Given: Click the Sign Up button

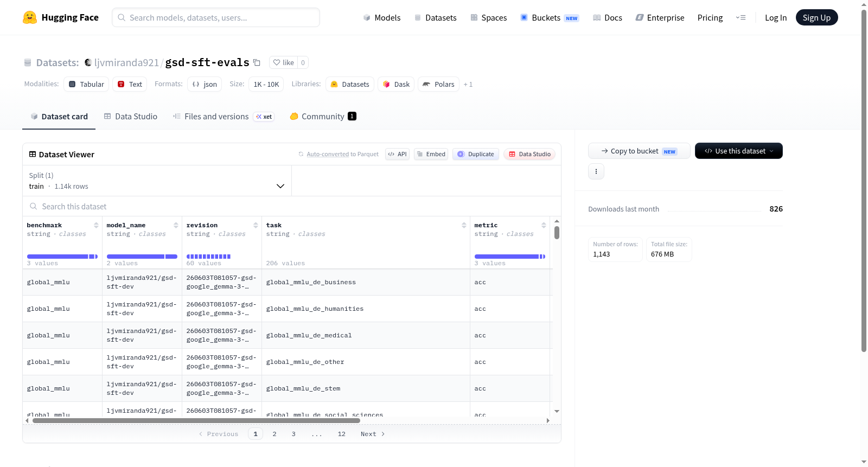Looking at the screenshot, I should (x=816, y=17).
